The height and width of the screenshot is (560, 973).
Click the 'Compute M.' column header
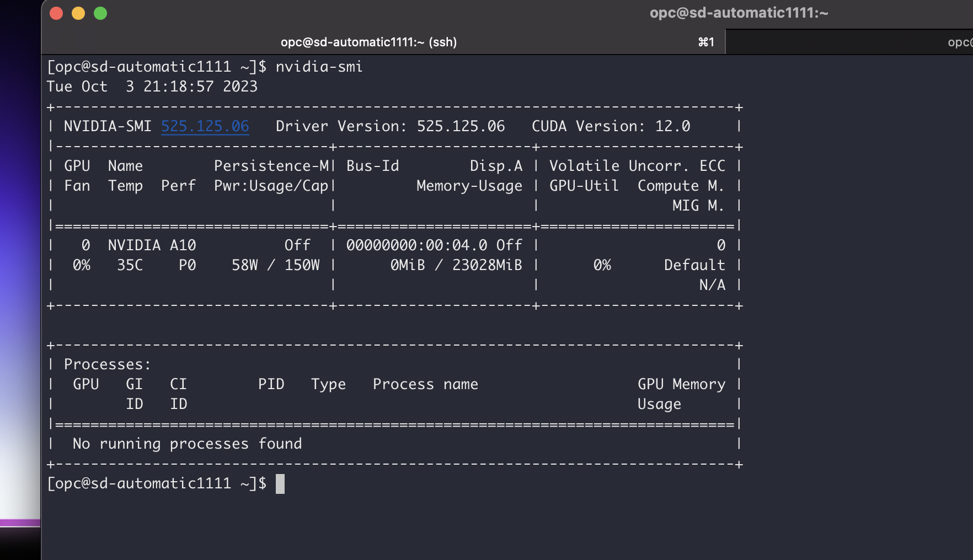pos(681,186)
